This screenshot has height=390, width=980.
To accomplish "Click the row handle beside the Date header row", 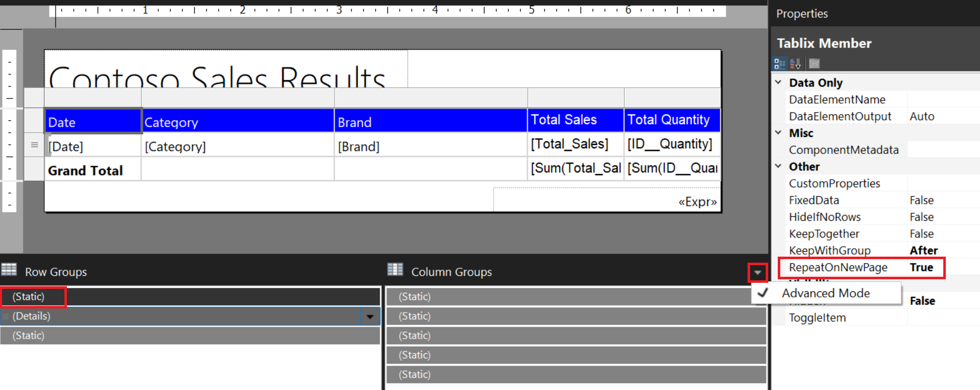I will tap(34, 121).
